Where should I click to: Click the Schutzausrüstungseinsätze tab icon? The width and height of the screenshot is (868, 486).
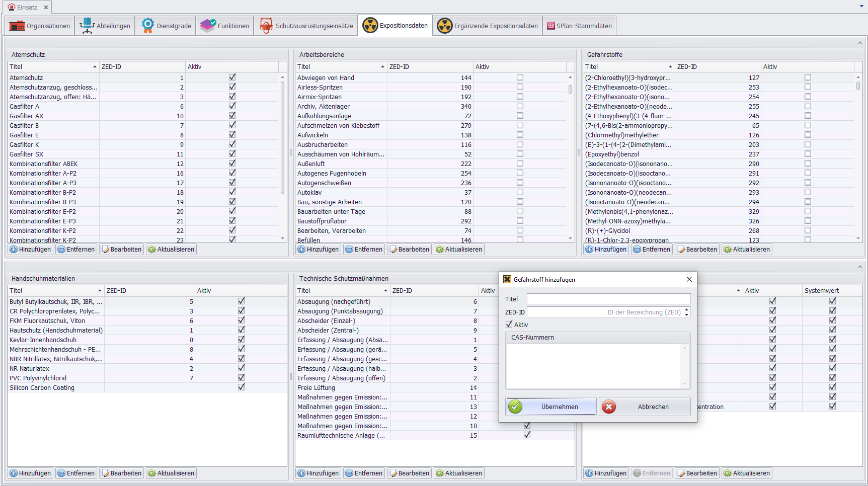pyautogui.click(x=266, y=26)
